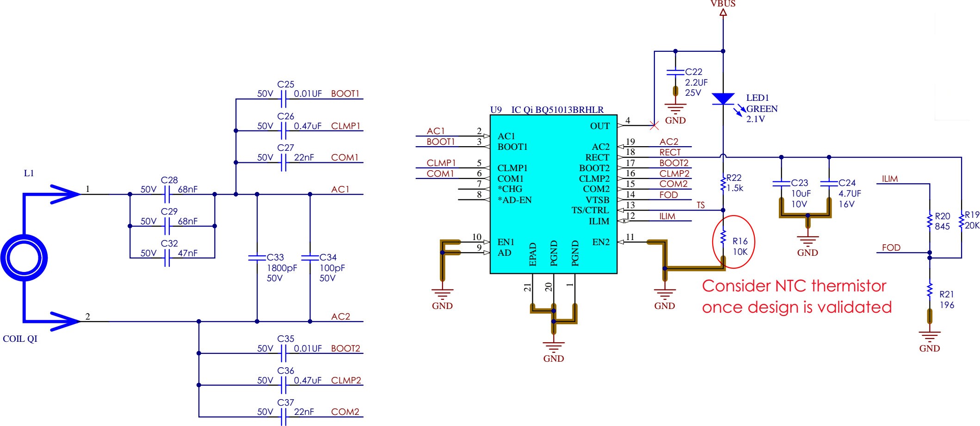
Task: Select the circled R16 resistor symbol
Action: coord(723,238)
